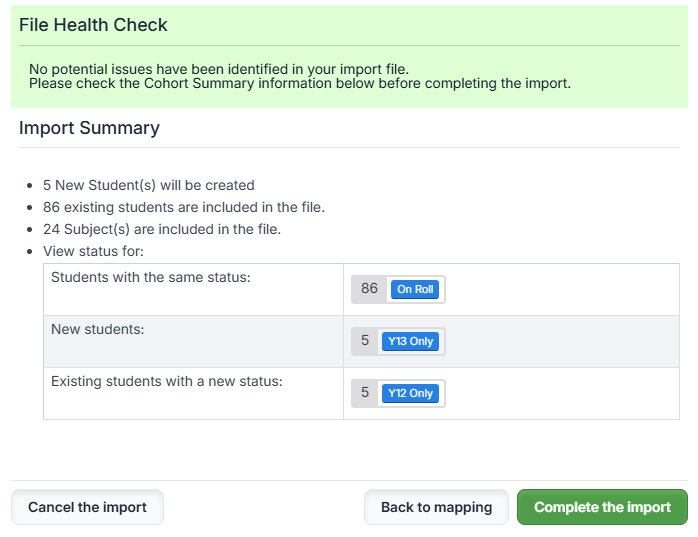This screenshot has height=537, width=698.
Task: Click the 'Please check the Cohort Summary' notice
Action: pyautogui.click(x=299, y=83)
